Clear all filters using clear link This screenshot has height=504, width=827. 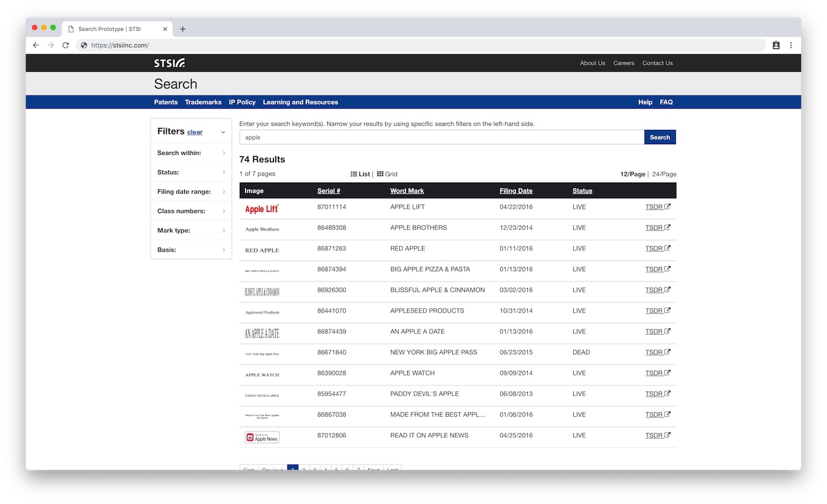(x=194, y=132)
